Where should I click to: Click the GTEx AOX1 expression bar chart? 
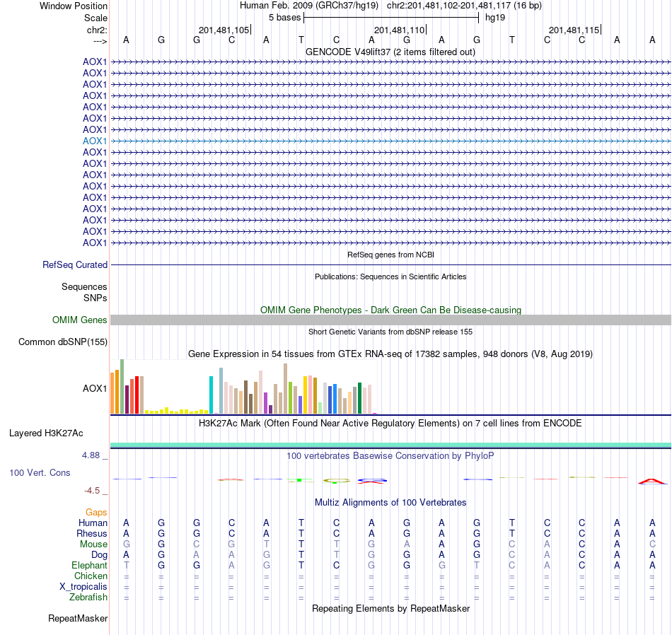click(243, 387)
